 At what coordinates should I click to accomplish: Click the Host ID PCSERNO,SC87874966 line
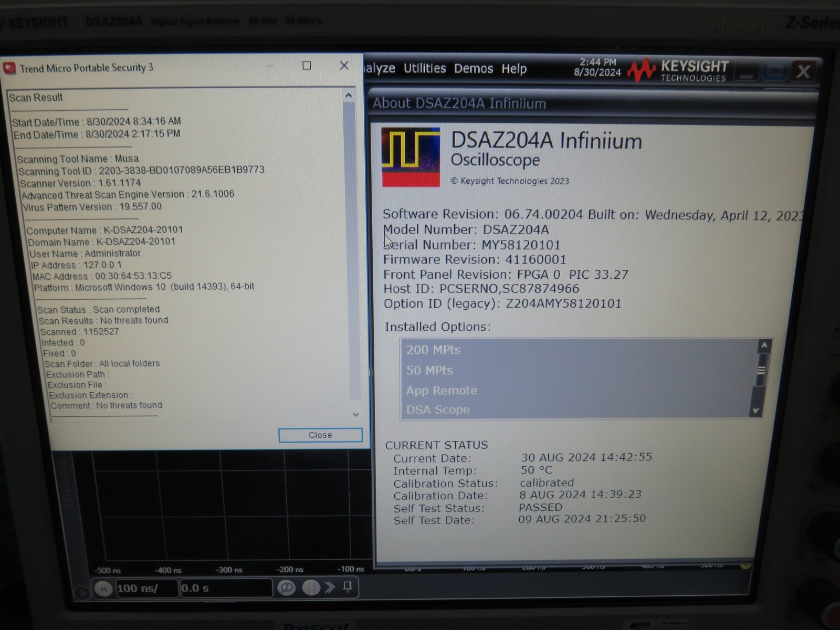(481, 289)
